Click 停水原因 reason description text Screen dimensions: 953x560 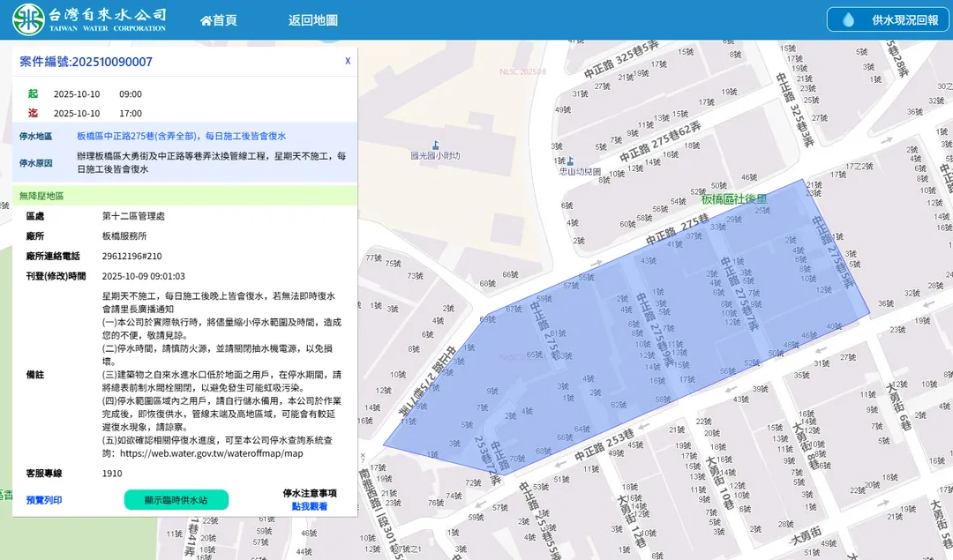tap(212, 163)
